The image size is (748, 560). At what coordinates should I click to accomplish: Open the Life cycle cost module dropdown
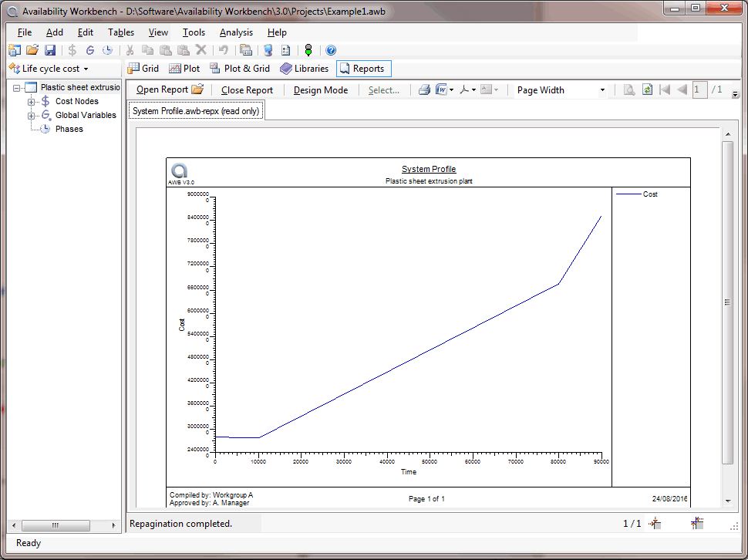pos(48,69)
